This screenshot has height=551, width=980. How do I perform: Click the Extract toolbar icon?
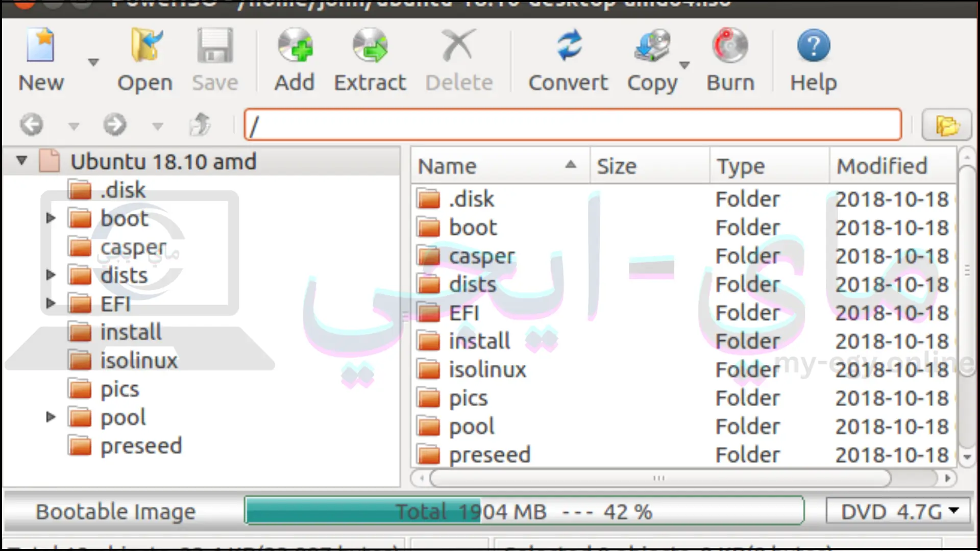(x=370, y=45)
